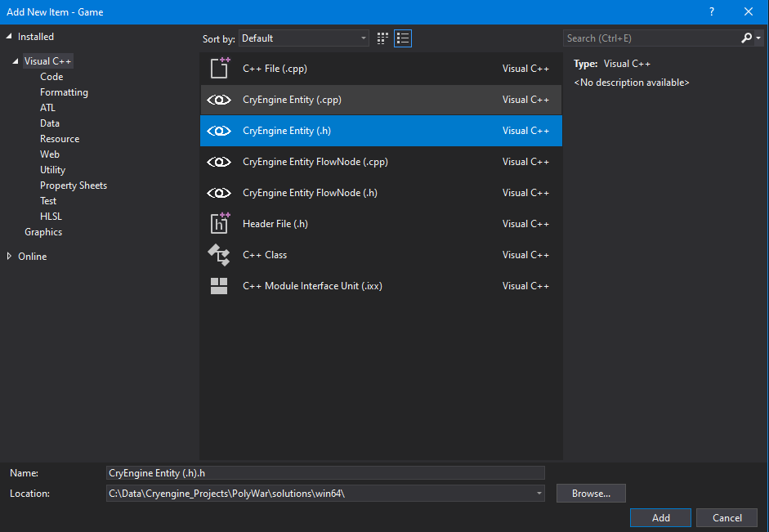Click the Type: Visual C++ description text
Screen dimensions: 769x532
(x=612, y=64)
